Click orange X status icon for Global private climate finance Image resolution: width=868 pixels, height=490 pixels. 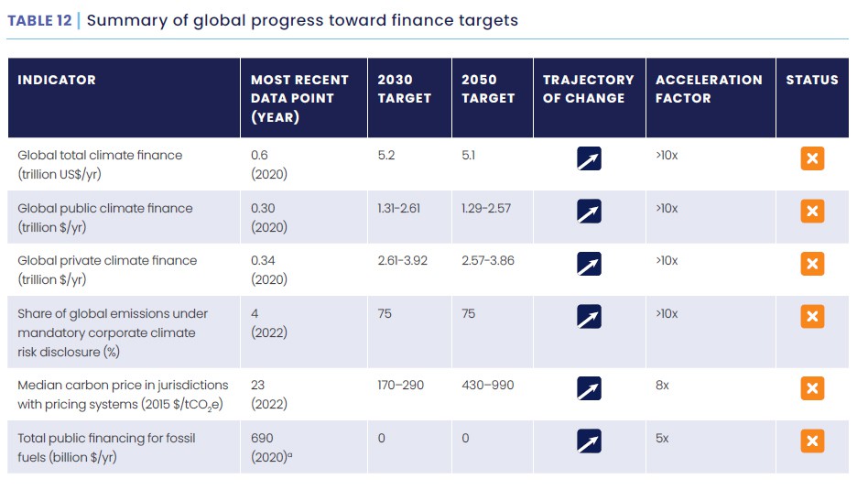(812, 264)
